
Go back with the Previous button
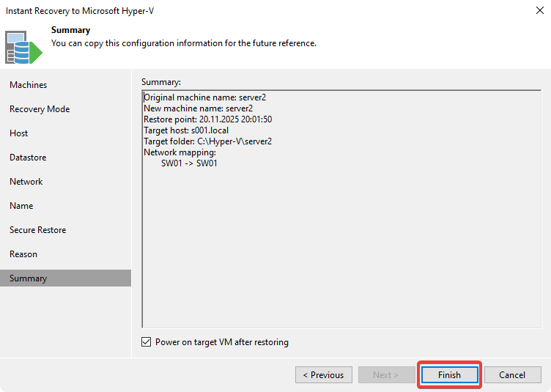323,374
